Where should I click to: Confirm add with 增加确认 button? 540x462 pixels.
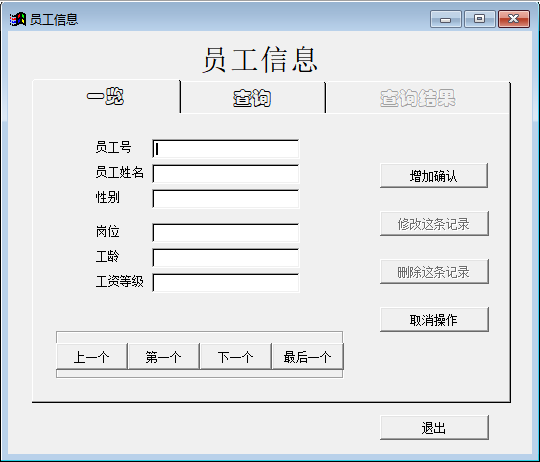434,176
